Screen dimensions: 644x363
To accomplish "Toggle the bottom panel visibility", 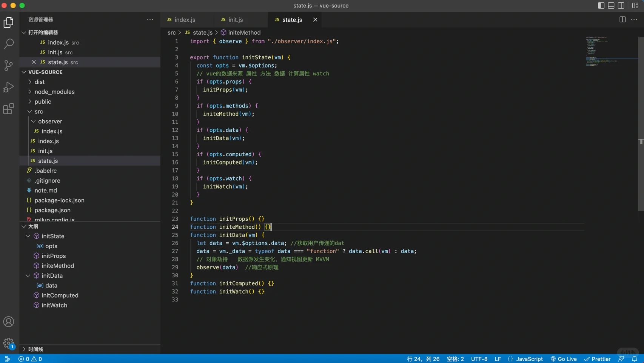I will point(611,6).
